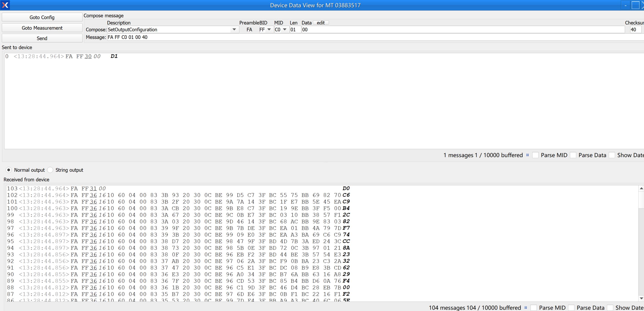Image resolution: width=644 pixels, height=311 pixels.
Task: Click underlined MID 30 in sent message
Action: (x=88, y=56)
